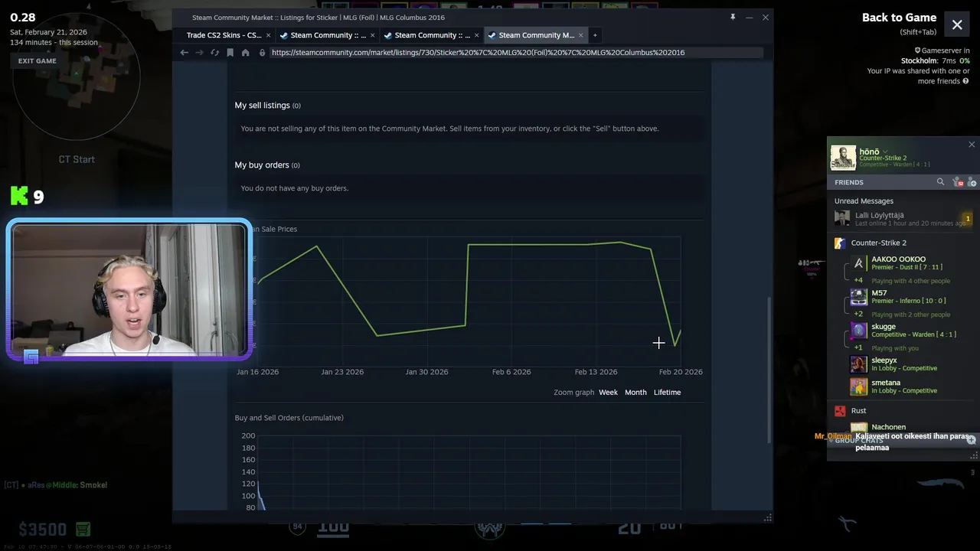
Task: Click the 'My buy orders' heading
Action: [x=262, y=165]
